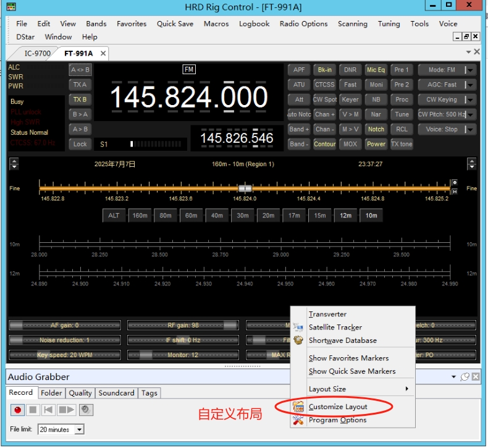The height and width of the screenshot is (448, 488).
Task: Click the main 145.824.000 frequency display
Action: coord(189,97)
